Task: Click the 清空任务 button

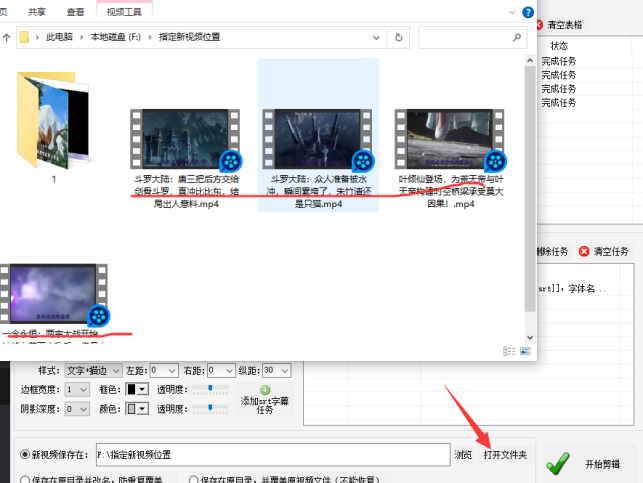Action: pyautogui.click(x=605, y=251)
